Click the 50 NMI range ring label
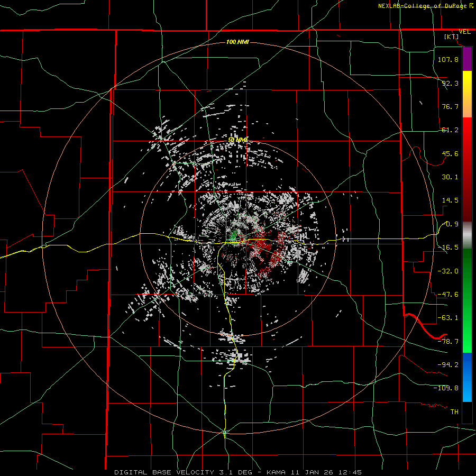 click(237, 140)
